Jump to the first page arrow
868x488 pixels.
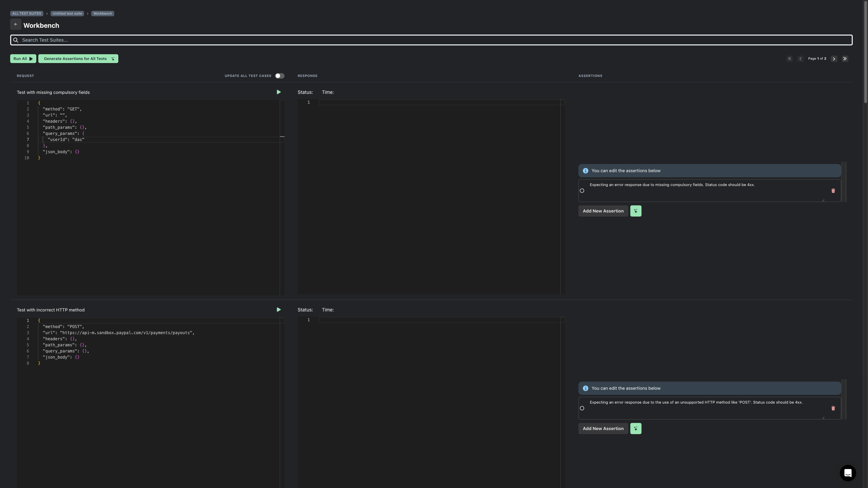[x=789, y=59]
